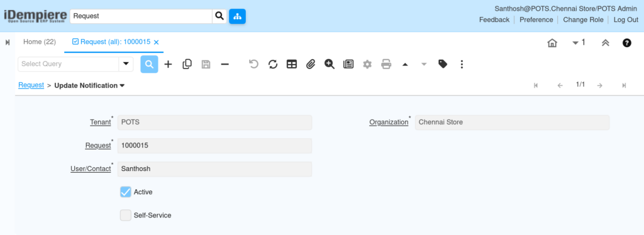Click the Select Query input field
Viewport: 644px width, 235px height.
[68, 64]
